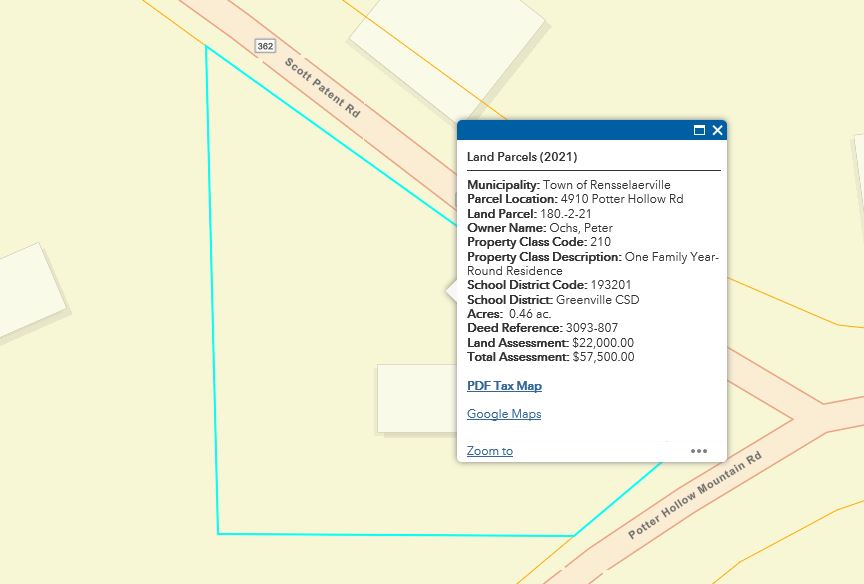Select the Potter Hollow Mountain Rd label
Viewport: 864px width, 584px height.
[695, 496]
